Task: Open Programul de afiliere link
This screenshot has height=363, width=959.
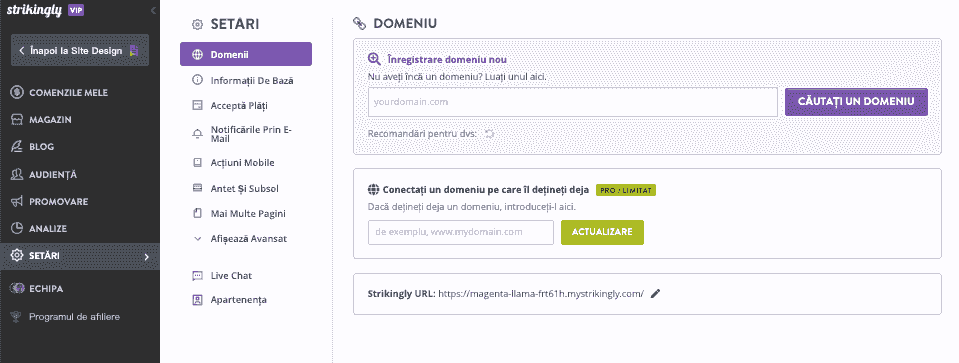Action: pyautogui.click(x=75, y=317)
